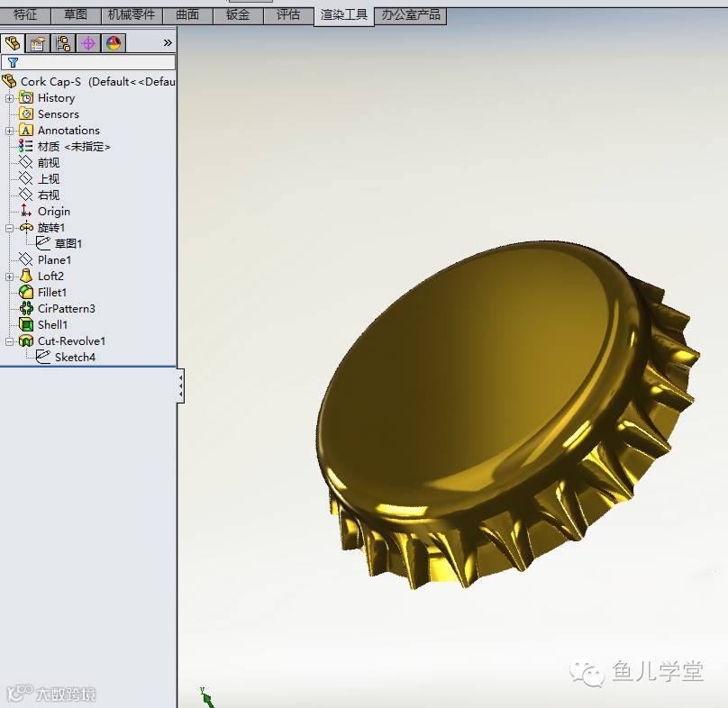
Task: Select the Sketch4 label
Action: click(75, 358)
